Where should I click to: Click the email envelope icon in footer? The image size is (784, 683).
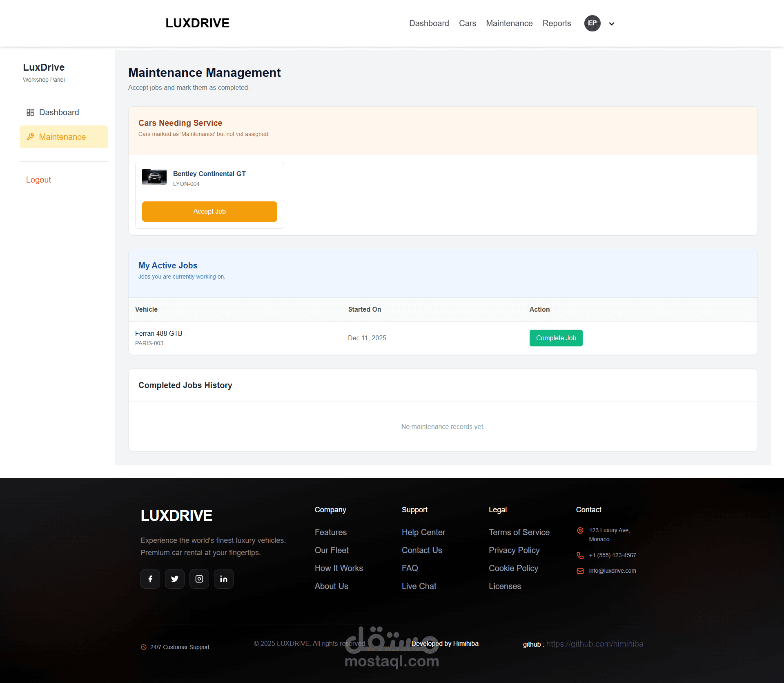(580, 571)
